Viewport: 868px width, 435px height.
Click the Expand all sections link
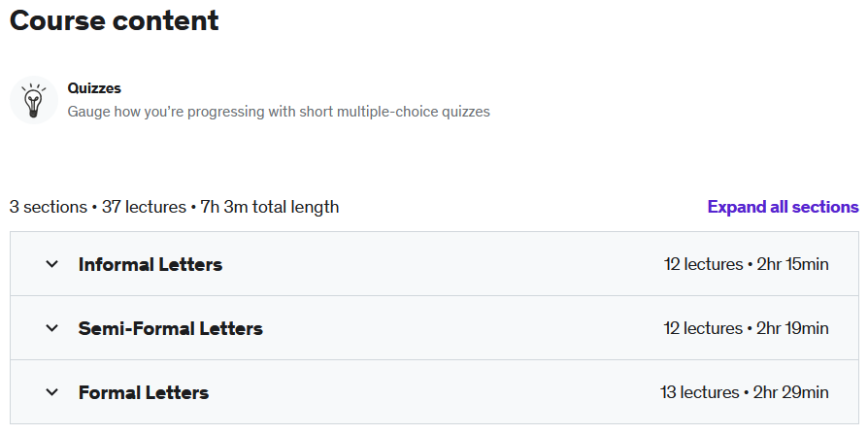(x=783, y=207)
